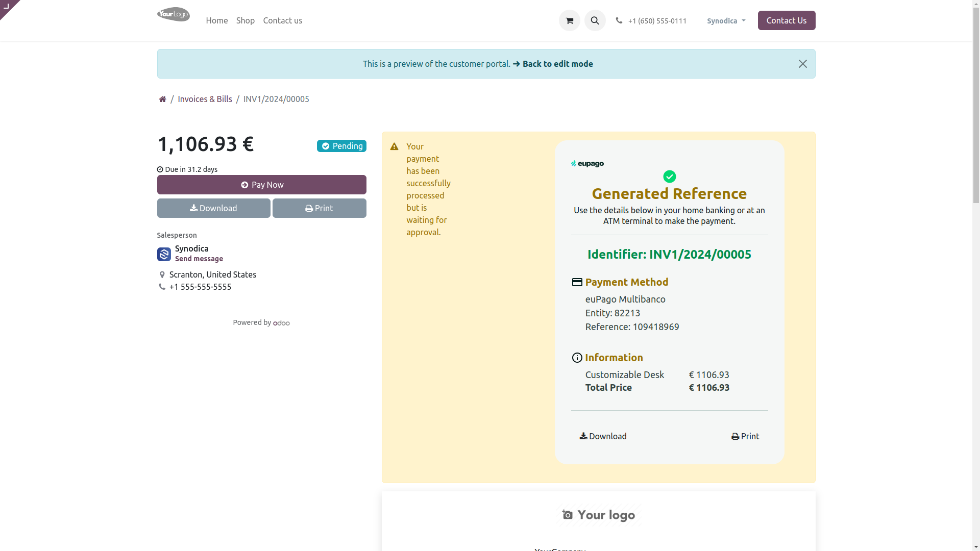Click Scranton, United States address text
Screen dimensions: 980x551
point(212,274)
